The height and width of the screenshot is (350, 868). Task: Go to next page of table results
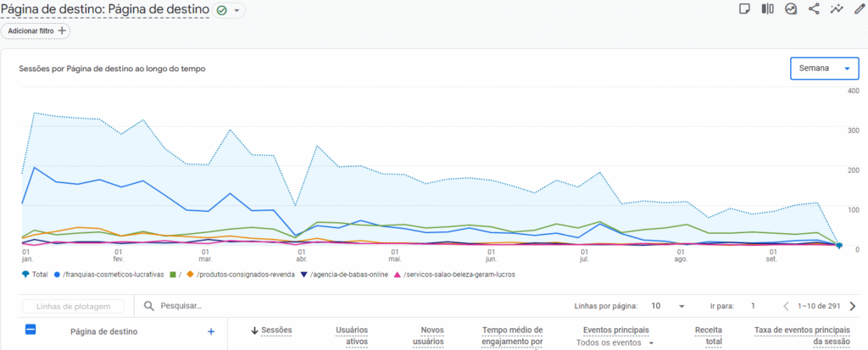[x=853, y=306]
